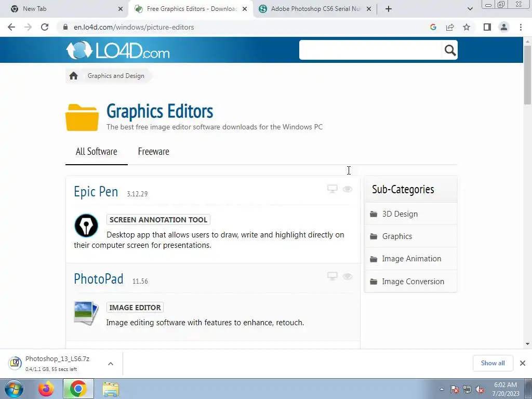Launch Firefox from the taskbar
Screen dimensions: 532x399
pyautogui.click(x=46, y=389)
